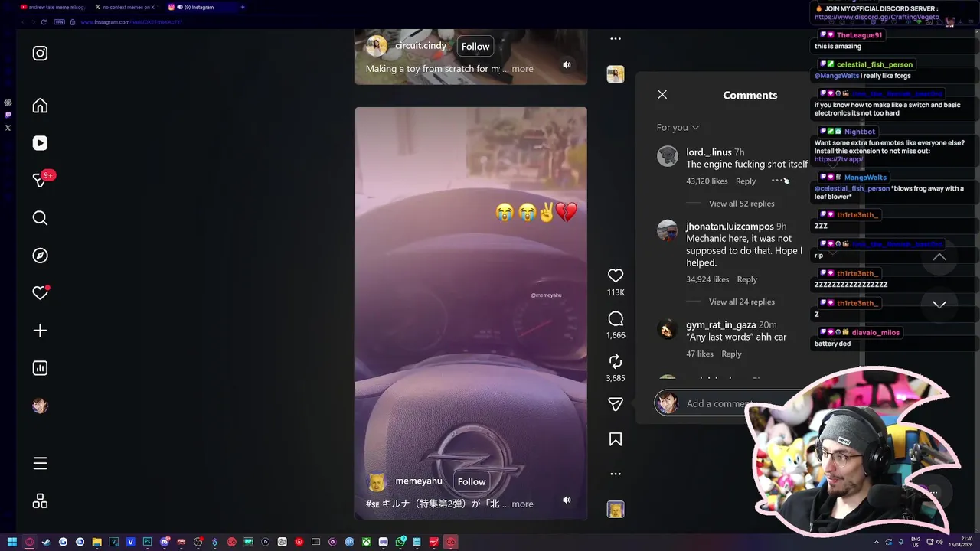Screen dimensions: 980x551
Task: Open comments bubble on the reel
Action: pyautogui.click(x=616, y=318)
